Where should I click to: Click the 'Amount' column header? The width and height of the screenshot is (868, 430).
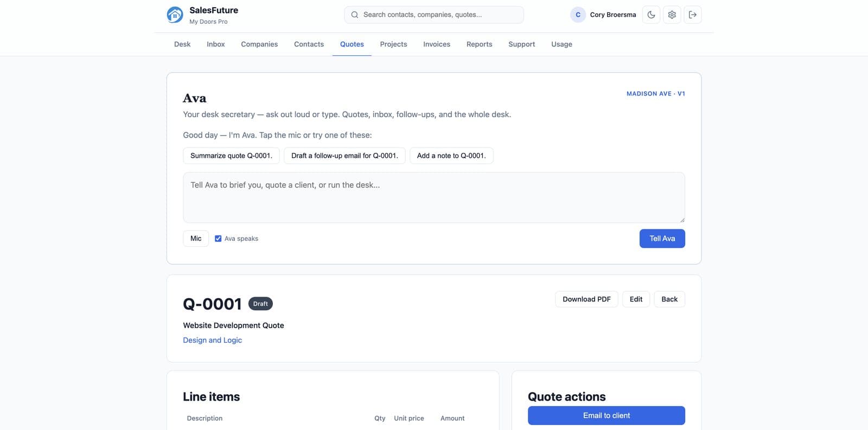pyautogui.click(x=452, y=418)
